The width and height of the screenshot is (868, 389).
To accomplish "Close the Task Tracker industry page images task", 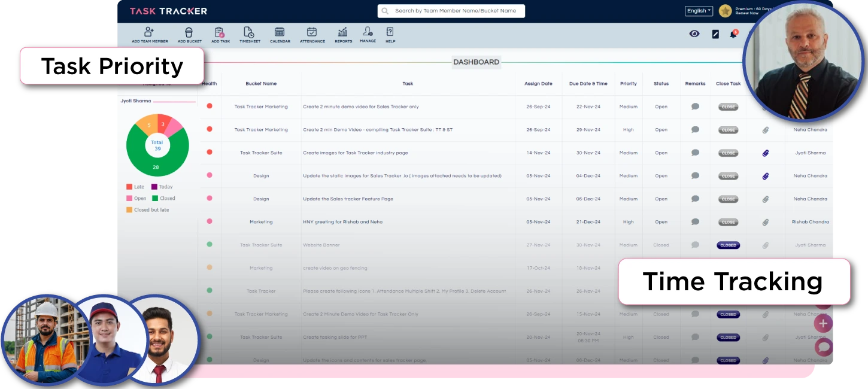I will pos(728,153).
